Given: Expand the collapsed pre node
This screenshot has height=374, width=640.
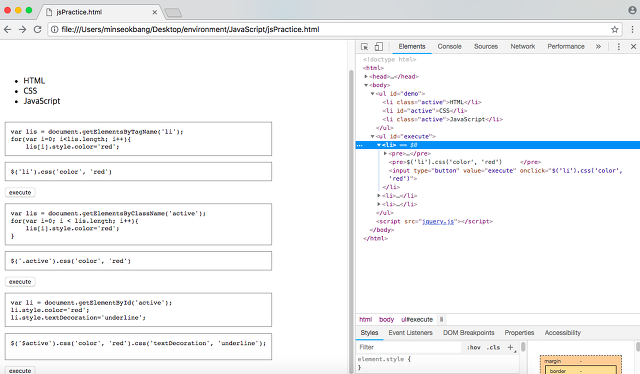Looking at the screenshot, I should [x=385, y=154].
